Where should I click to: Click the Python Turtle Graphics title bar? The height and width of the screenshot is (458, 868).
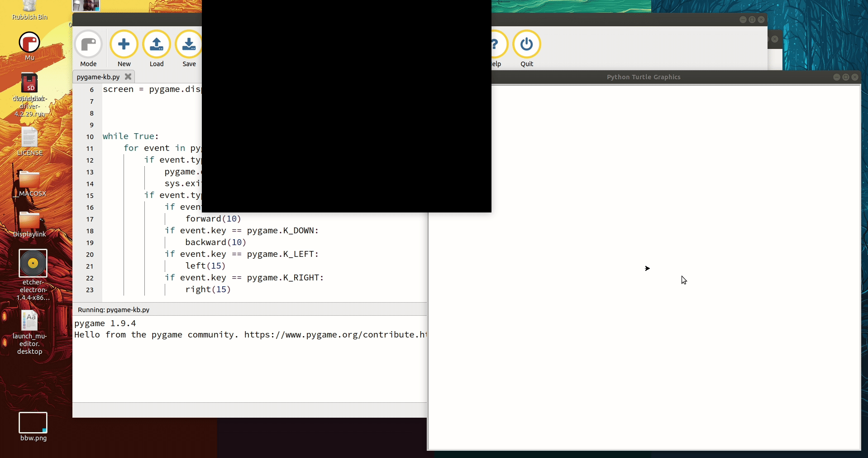[x=644, y=77]
